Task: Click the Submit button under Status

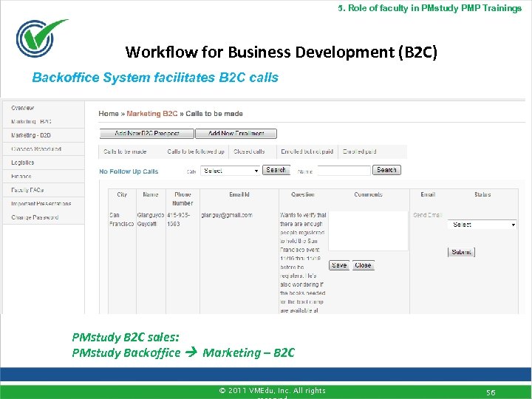Action: click(x=461, y=252)
